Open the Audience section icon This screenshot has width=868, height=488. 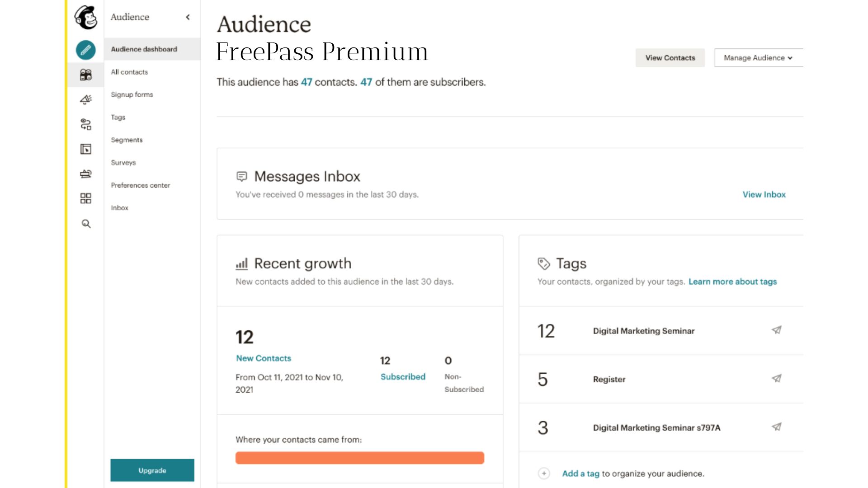(x=85, y=74)
